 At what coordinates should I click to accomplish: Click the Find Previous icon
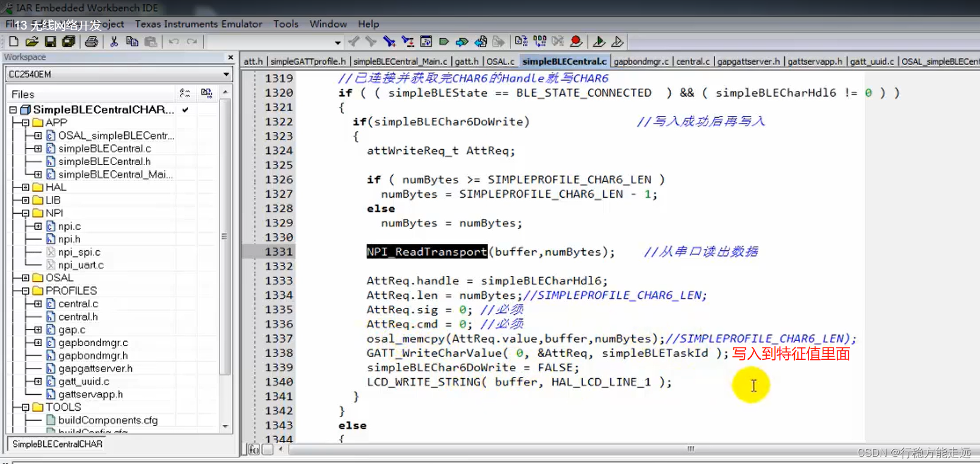354,41
